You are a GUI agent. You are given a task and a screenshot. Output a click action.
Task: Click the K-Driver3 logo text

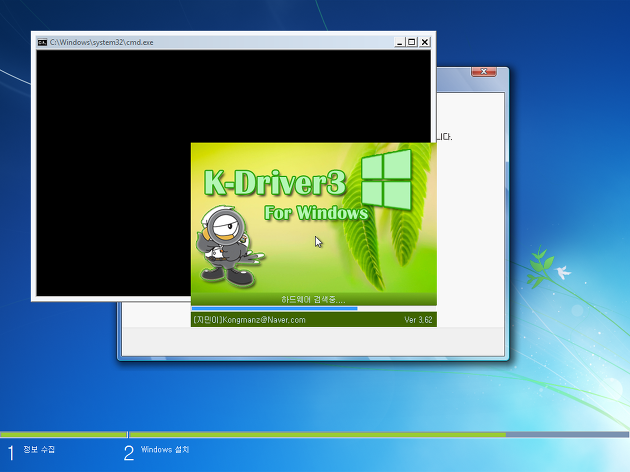tap(275, 183)
